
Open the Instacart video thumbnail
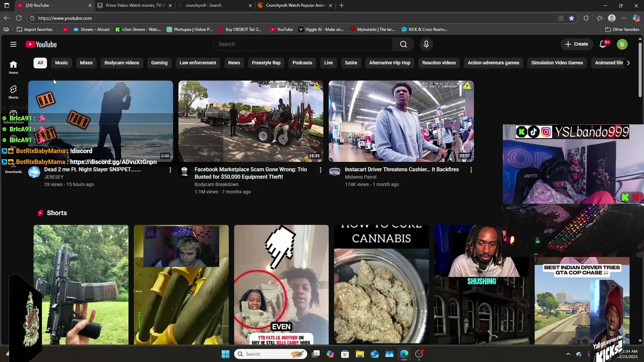401,121
